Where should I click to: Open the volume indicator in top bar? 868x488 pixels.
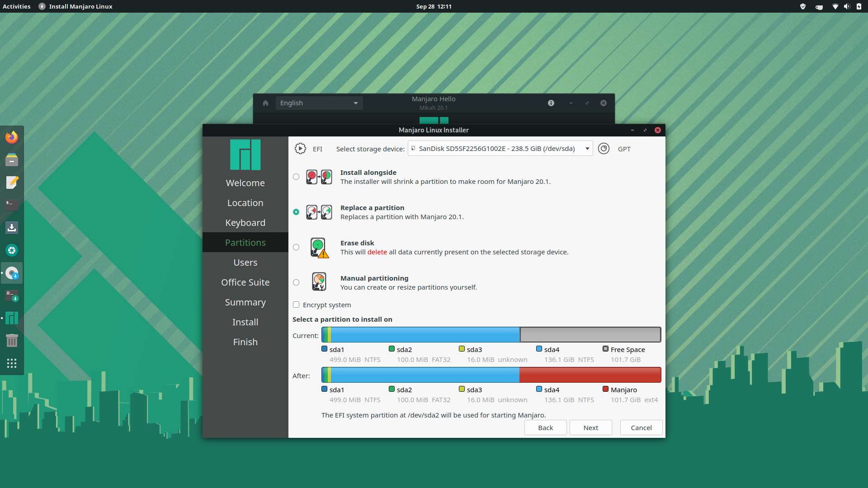[x=847, y=6]
